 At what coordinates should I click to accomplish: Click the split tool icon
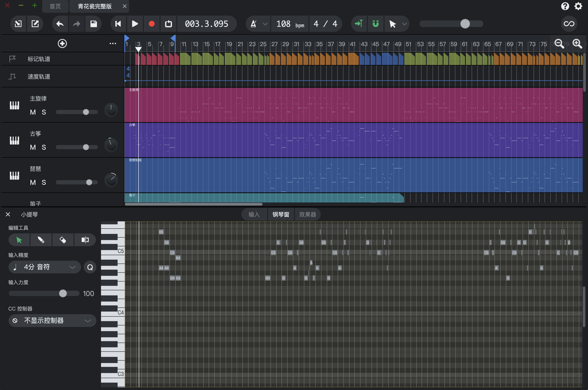pos(85,240)
